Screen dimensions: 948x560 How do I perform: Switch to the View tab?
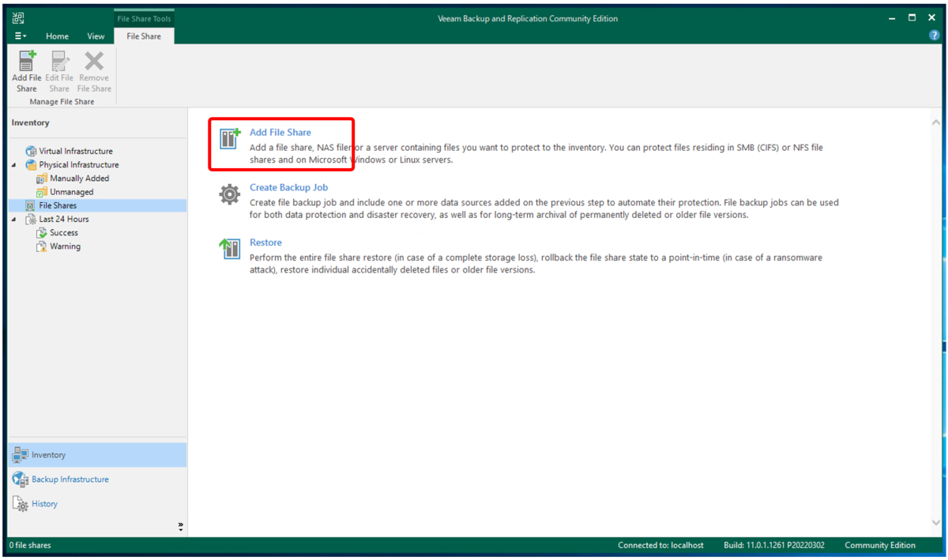tap(96, 36)
